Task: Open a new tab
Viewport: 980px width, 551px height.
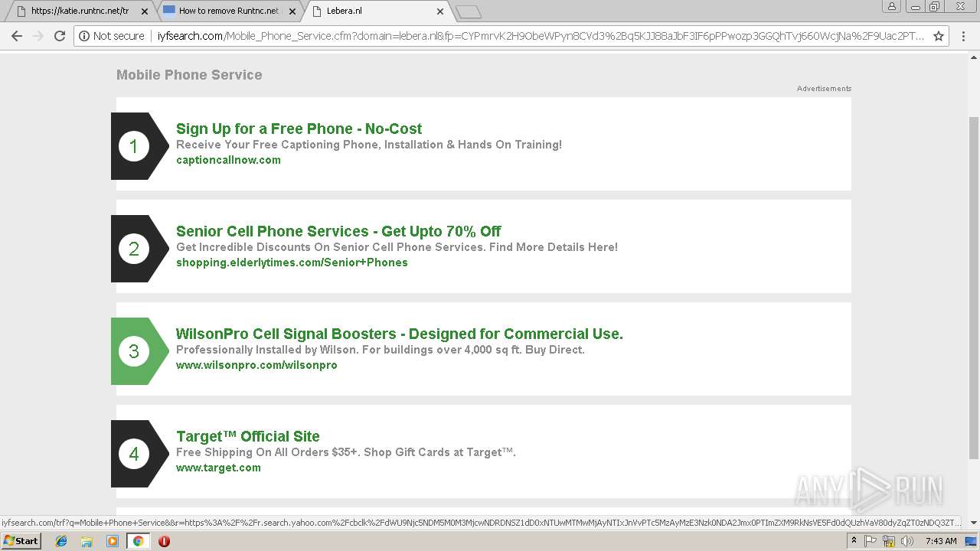Action: click(468, 11)
